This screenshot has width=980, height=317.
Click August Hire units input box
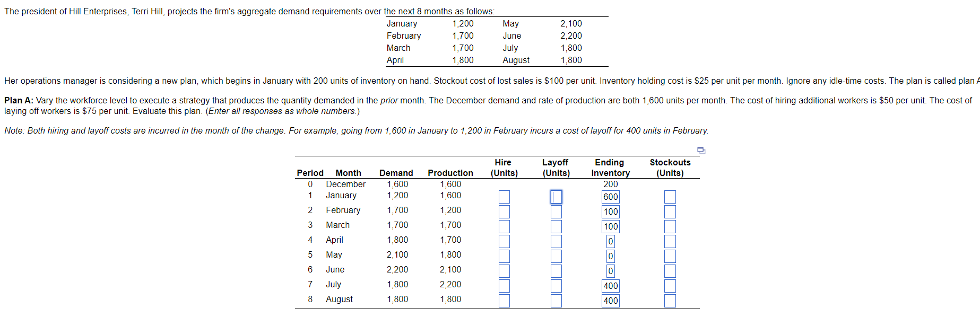(x=504, y=301)
